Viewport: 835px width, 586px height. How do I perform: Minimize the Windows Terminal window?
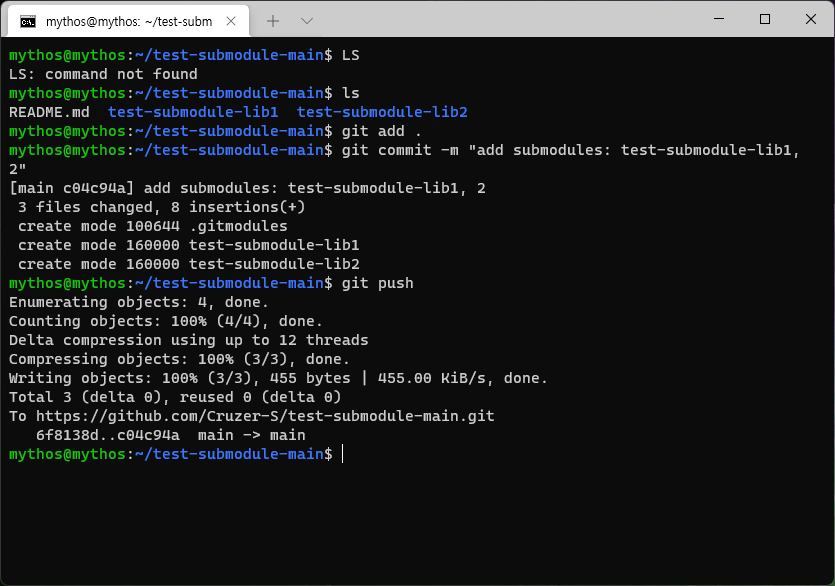point(718,18)
